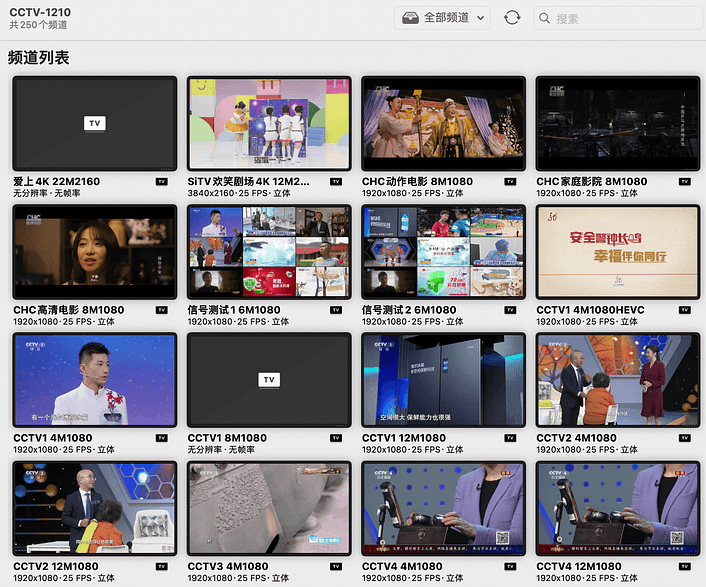This screenshot has width=706, height=587.
Task: Open the 信号测试 2 6M1080 thumbnail
Action: (444, 252)
